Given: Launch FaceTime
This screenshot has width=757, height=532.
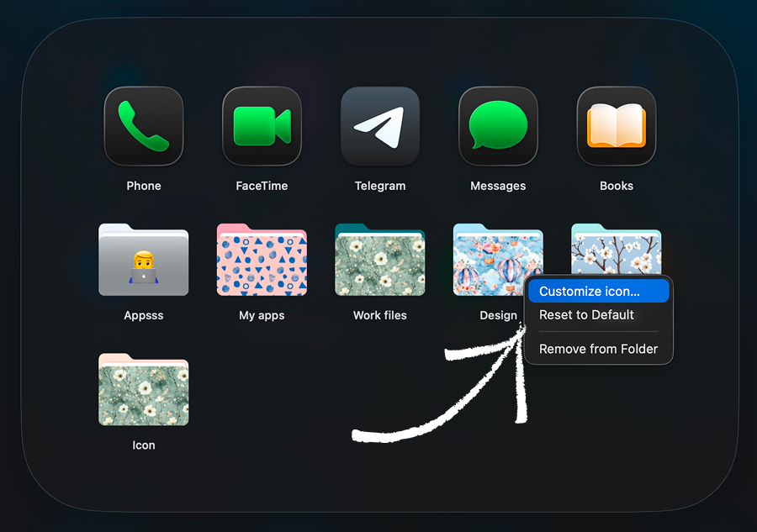Looking at the screenshot, I should tap(262, 126).
